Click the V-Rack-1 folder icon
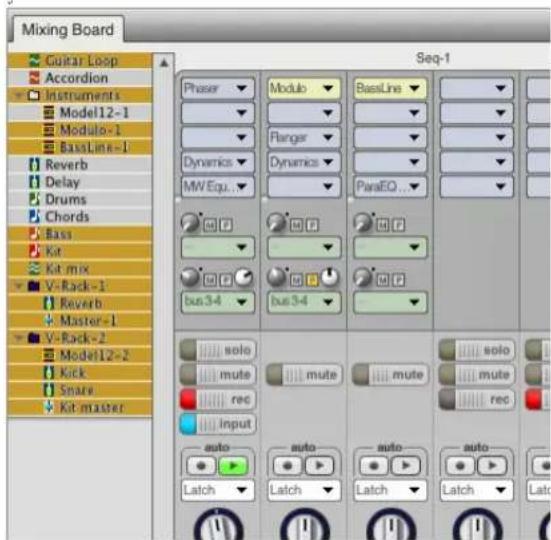Screen dimensions: 551x540 coord(33,286)
